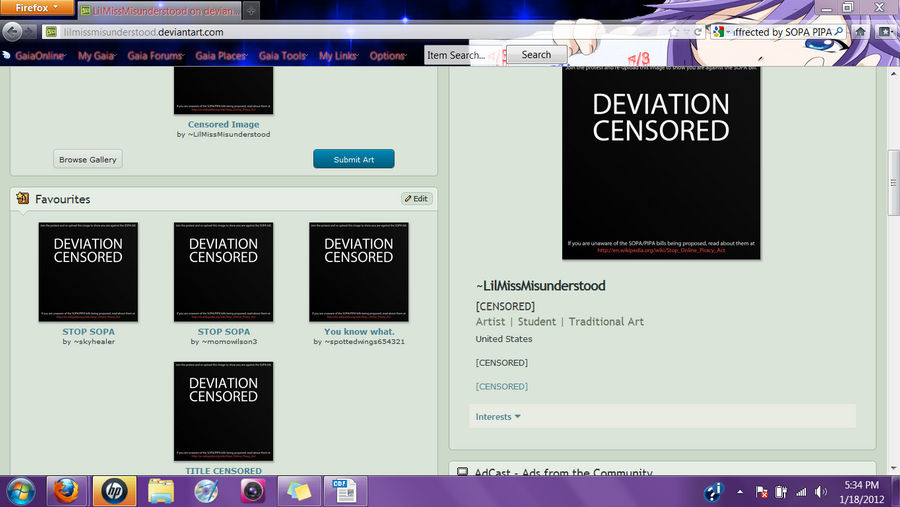Click the scrollbar up arrow
This screenshot has height=507, width=900.
tap(893, 73)
